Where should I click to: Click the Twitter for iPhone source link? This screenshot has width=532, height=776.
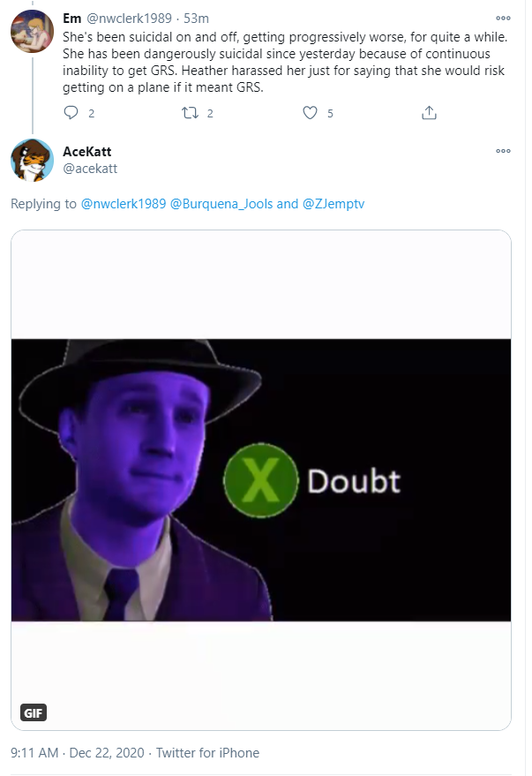click(x=207, y=753)
